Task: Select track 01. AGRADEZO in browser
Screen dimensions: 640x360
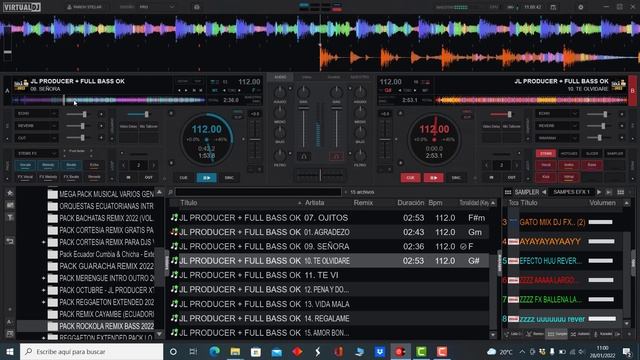Action: [328, 232]
